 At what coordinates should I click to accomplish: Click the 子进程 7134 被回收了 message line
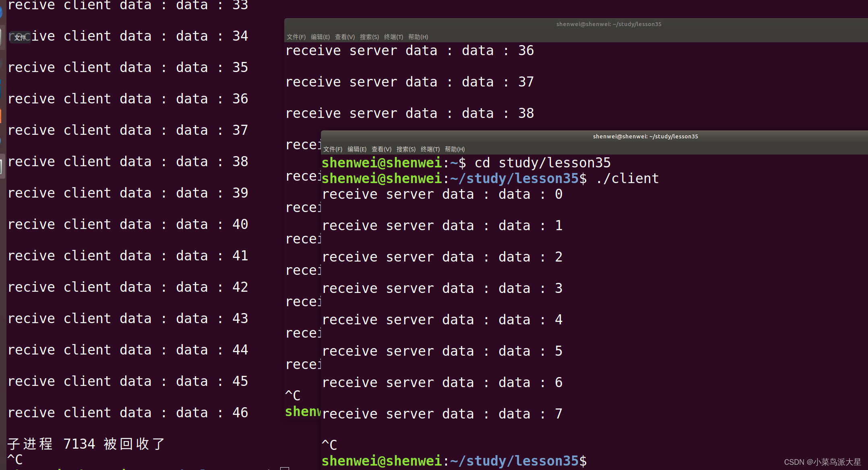click(86, 444)
